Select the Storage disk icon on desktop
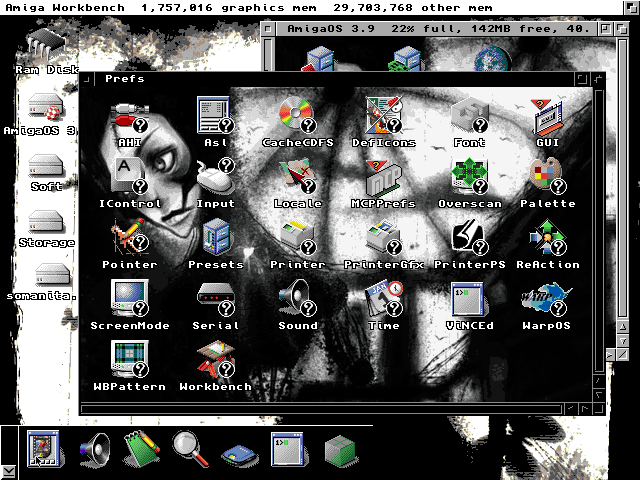This screenshot has height=480, width=640. 46,222
